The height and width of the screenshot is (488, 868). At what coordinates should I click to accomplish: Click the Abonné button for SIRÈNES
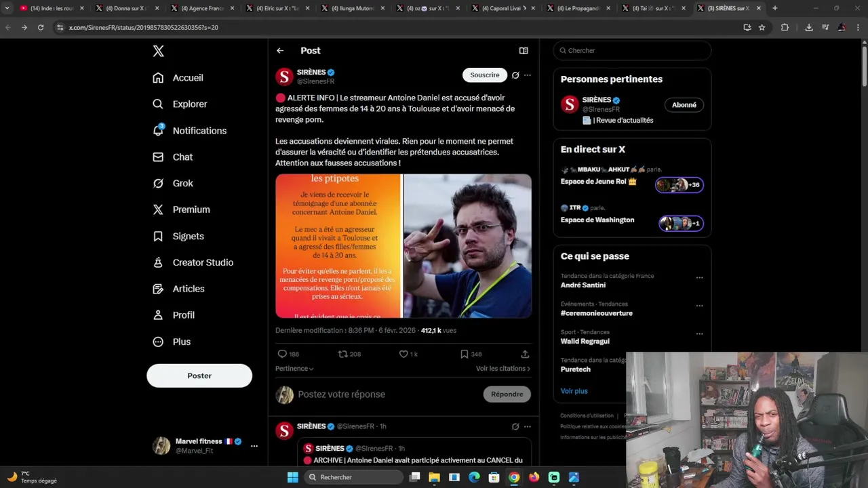pos(684,105)
